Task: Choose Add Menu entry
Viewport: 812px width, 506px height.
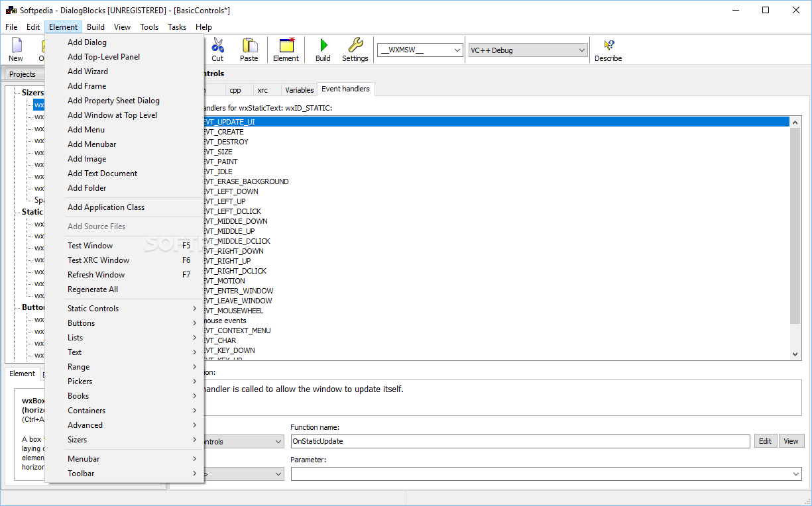Action: click(x=125, y=130)
